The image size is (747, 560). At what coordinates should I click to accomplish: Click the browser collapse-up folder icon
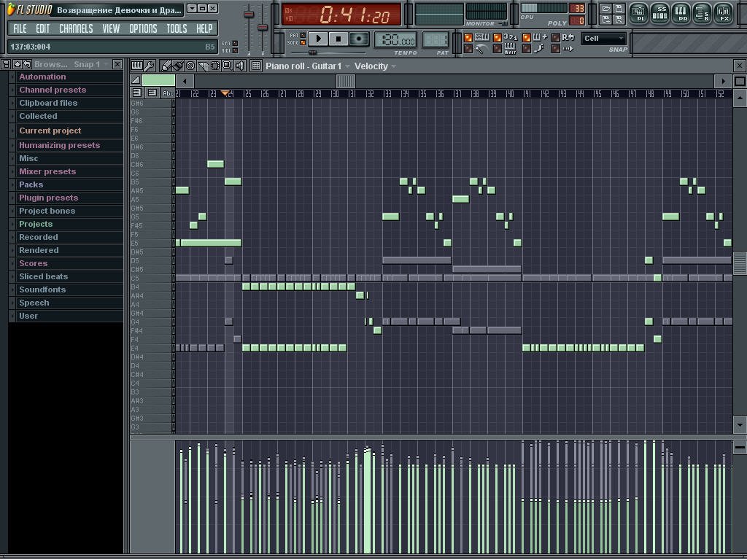(18, 64)
